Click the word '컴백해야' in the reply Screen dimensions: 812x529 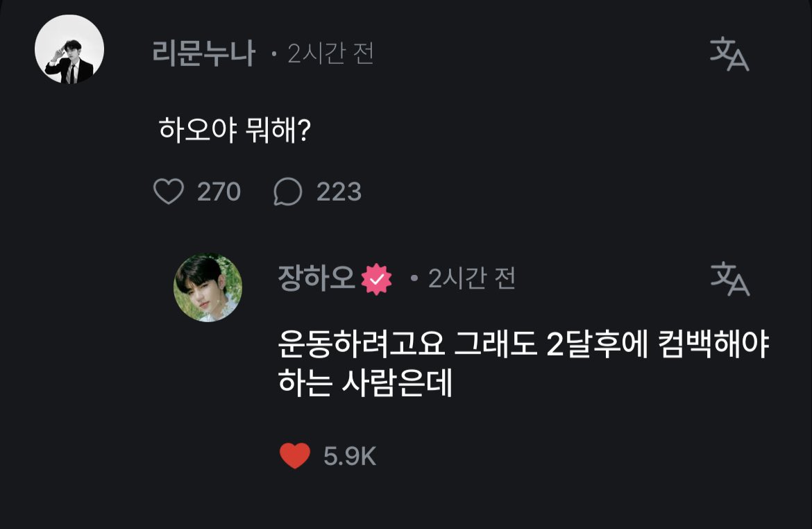[x=713, y=344]
